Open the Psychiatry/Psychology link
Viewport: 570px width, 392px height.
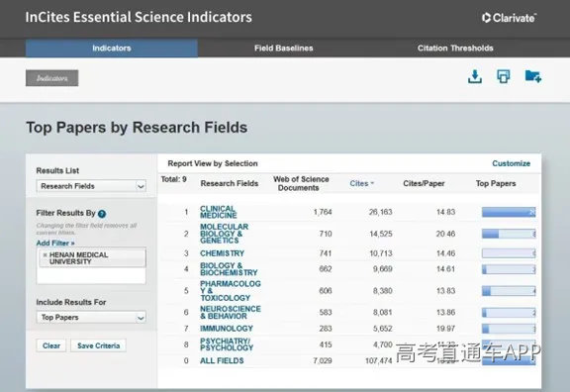click(x=227, y=344)
